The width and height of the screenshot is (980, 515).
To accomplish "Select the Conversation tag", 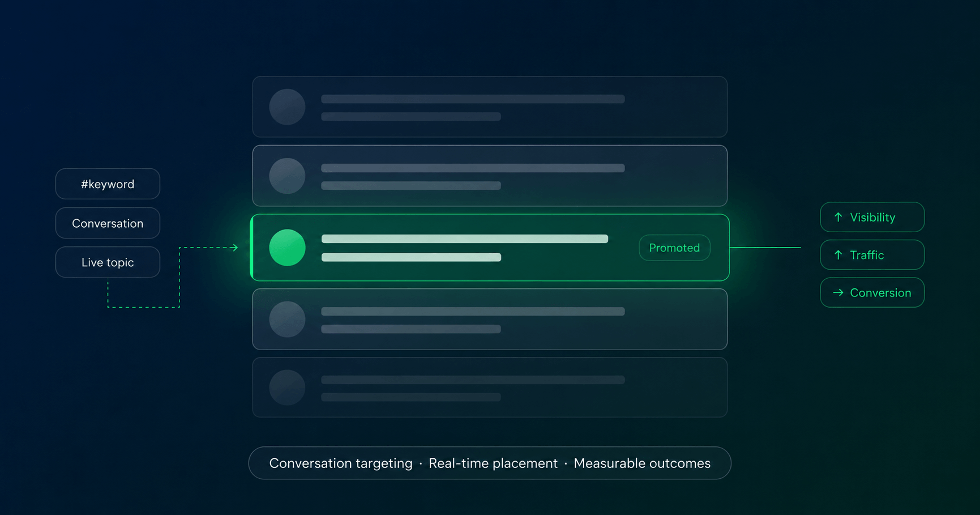I will tap(108, 223).
